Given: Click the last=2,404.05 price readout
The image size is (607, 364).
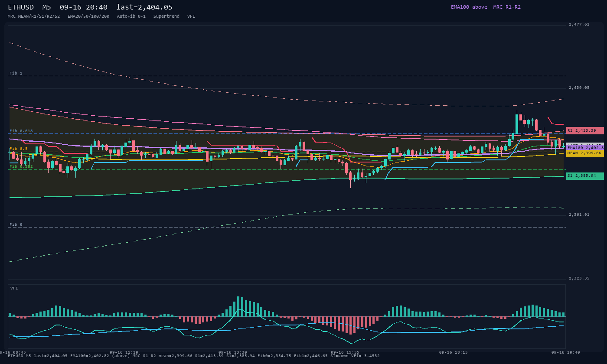Looking at the screenshot, I should [x=144, y=7].
